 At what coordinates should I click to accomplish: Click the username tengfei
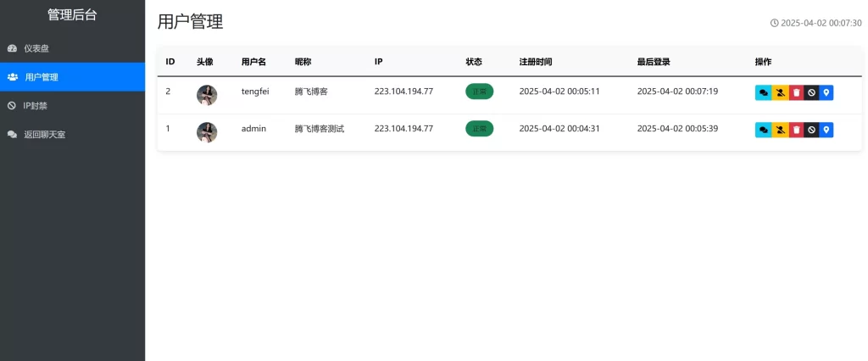(255, 92)
